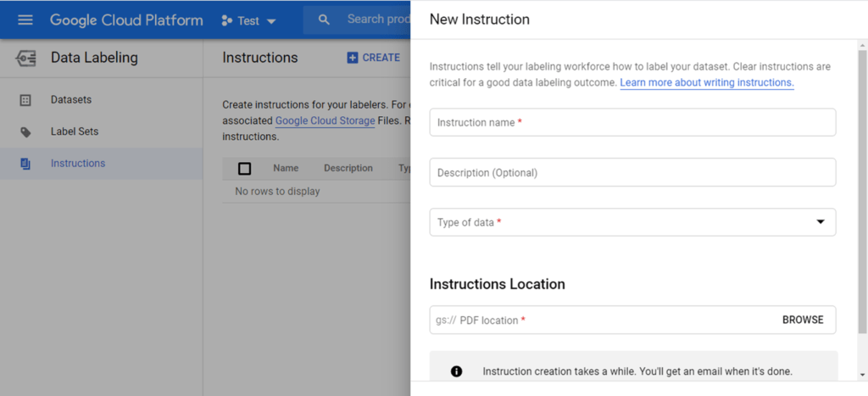Image resolution: width=868 pixels, height=396 pixels.
Task: Click the panel vertical scrollbar
Action: click(862, 191)
